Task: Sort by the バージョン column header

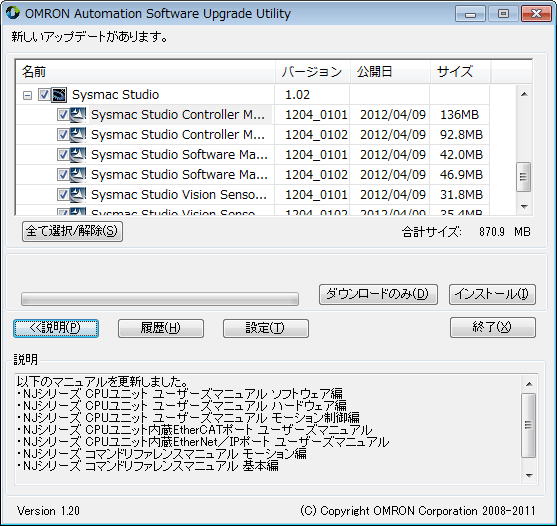Action: coord(313,72)
